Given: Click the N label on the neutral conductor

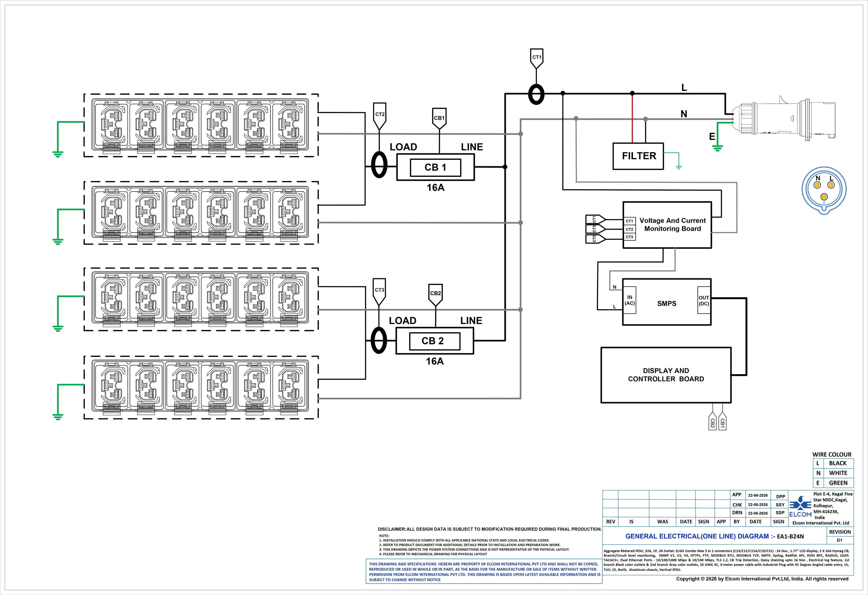Looking at the screenshot, I should 684,114.
